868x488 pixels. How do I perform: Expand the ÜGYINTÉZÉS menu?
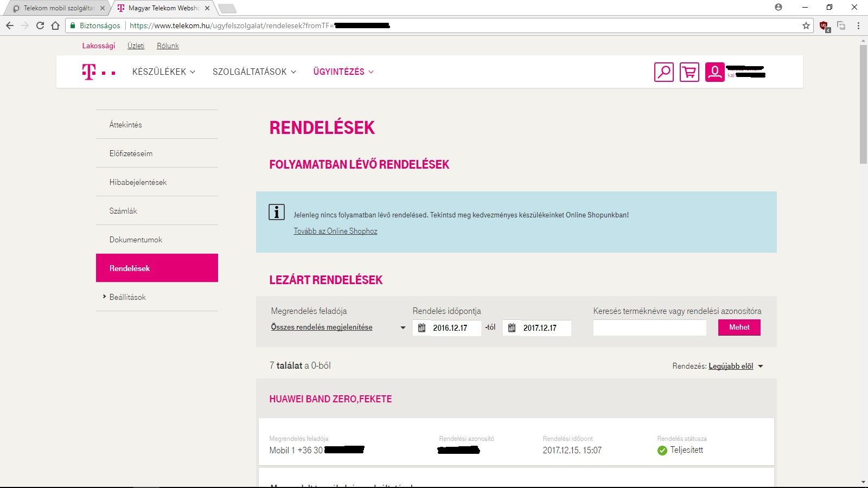click(x=343, y=72)
